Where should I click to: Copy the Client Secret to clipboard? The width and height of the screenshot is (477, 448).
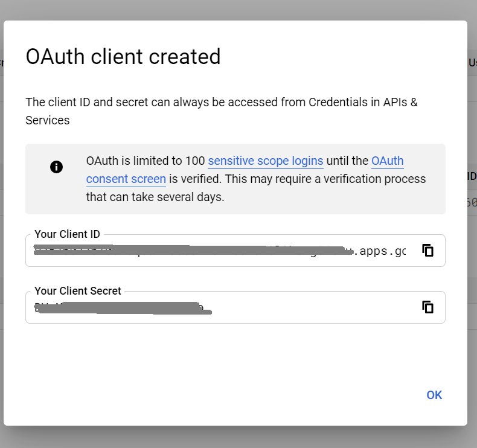[428, 307]
